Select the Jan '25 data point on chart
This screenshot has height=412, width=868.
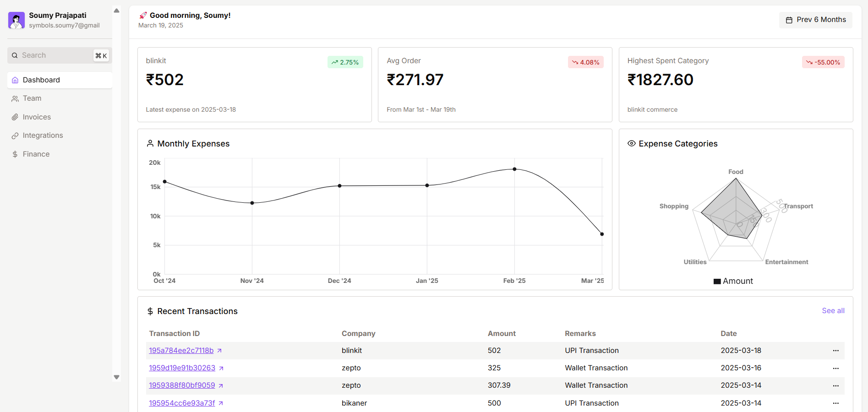(427, 185)
